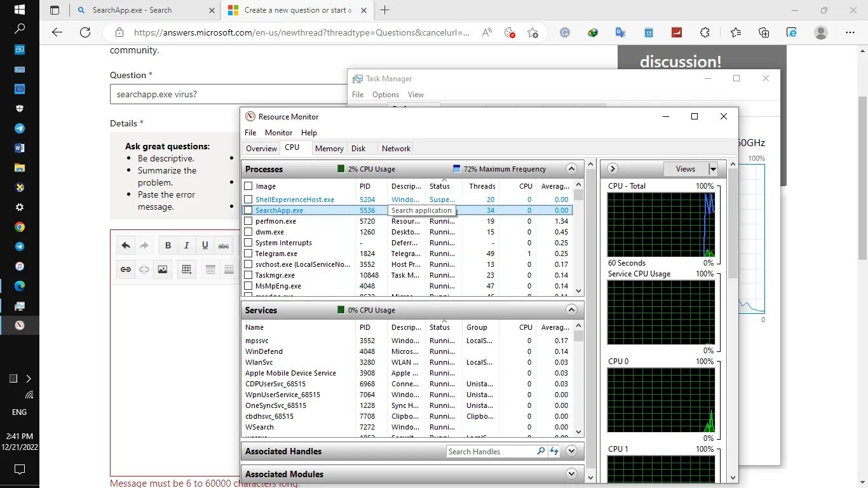Check the Telegram.exe process checkbox

click(248, 253)
